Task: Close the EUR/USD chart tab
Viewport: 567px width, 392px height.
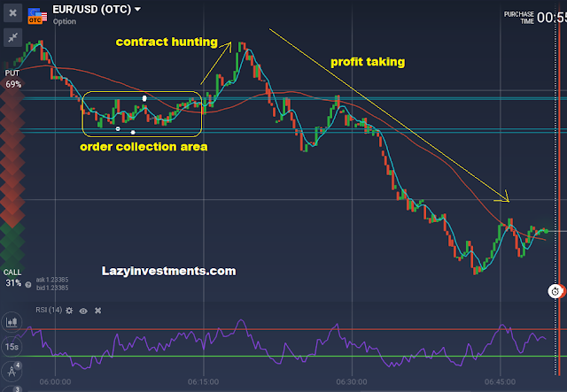Action: point(12,13)
